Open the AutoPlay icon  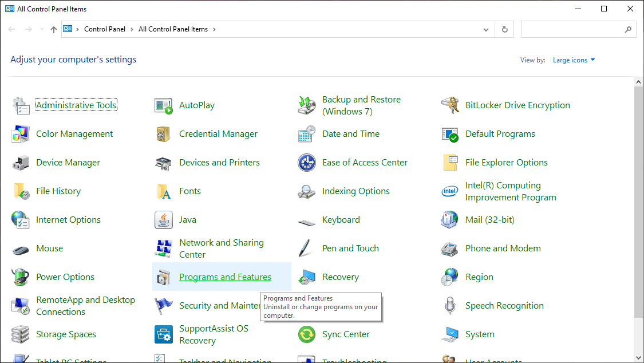click(x=164, y=105)
